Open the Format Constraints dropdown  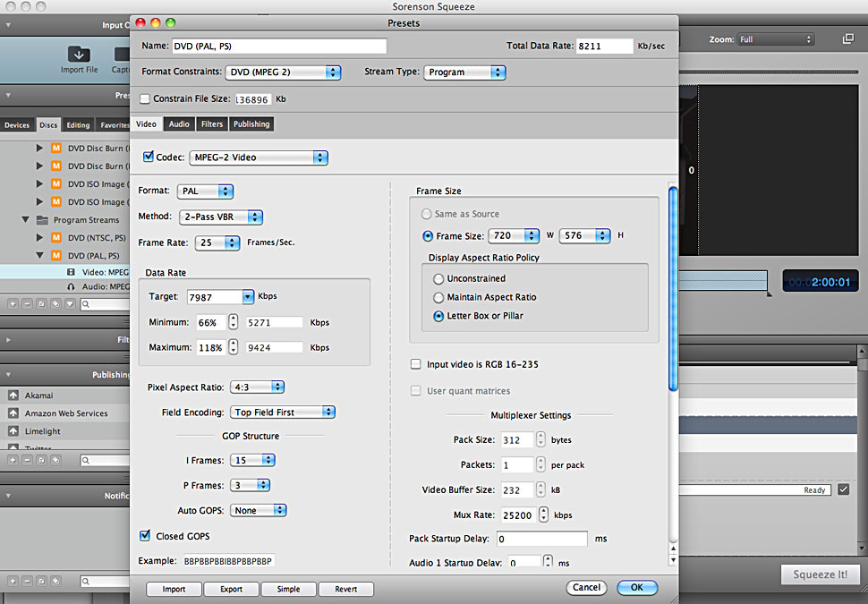point(283,72)
